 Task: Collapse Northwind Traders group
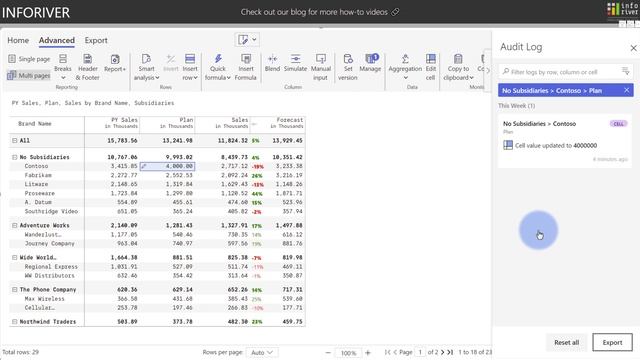click(15, 322)
